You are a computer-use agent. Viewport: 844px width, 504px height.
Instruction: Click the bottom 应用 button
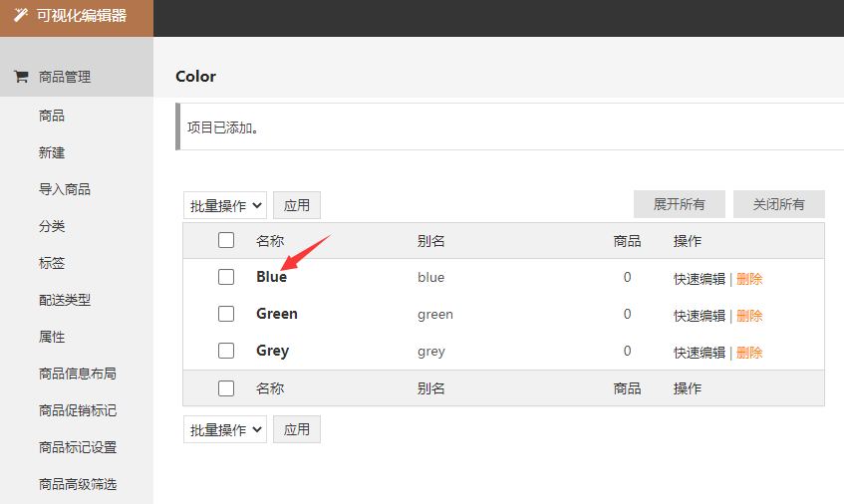(297, 429)
